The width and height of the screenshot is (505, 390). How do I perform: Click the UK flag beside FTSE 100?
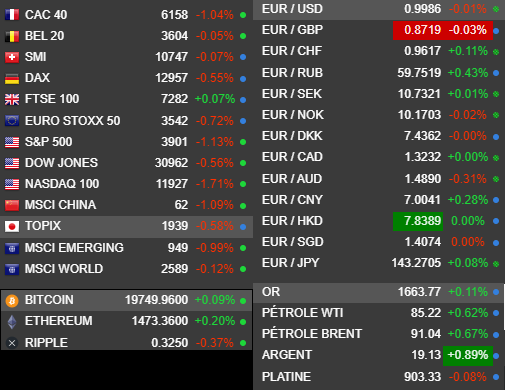point(12,99)
